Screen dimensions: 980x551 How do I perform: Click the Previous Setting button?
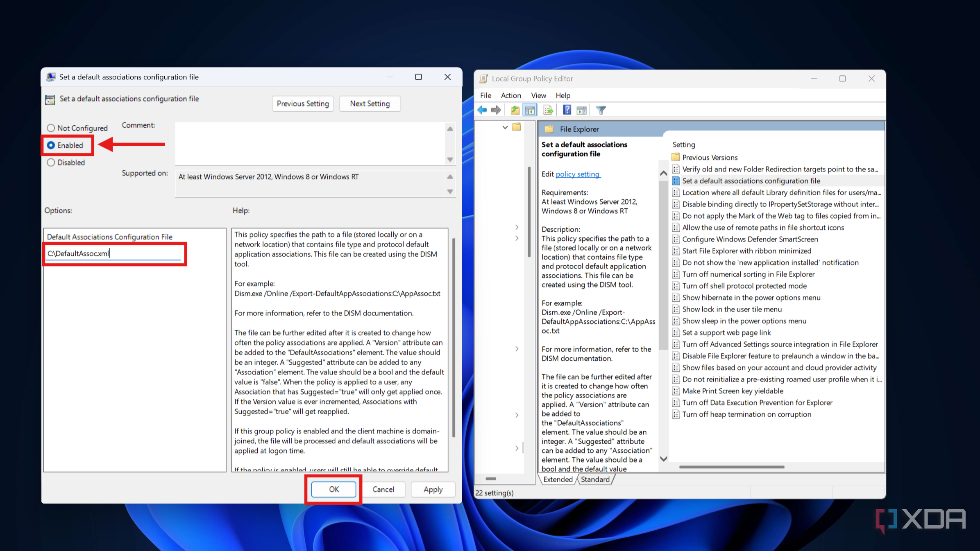[303, 104]
